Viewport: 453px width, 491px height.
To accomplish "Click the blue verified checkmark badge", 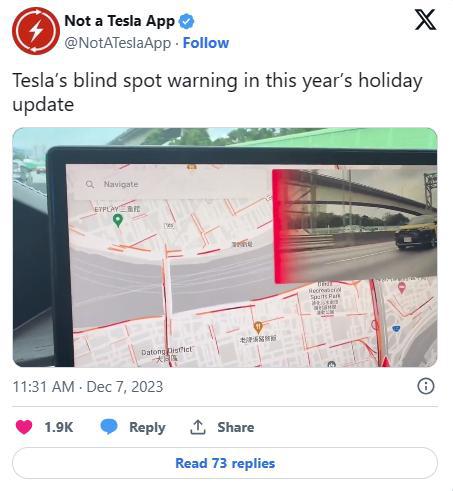I will tap(186, 22).
